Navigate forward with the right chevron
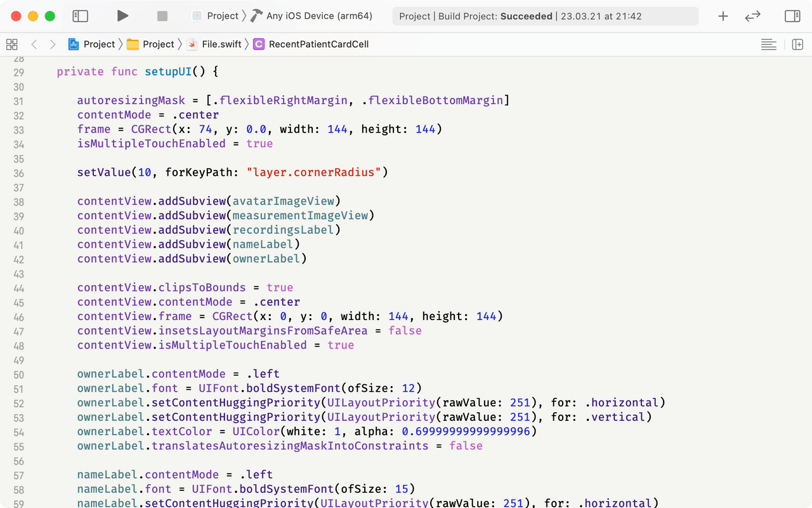Screen dimensions: 812x508 click(53, 44)
